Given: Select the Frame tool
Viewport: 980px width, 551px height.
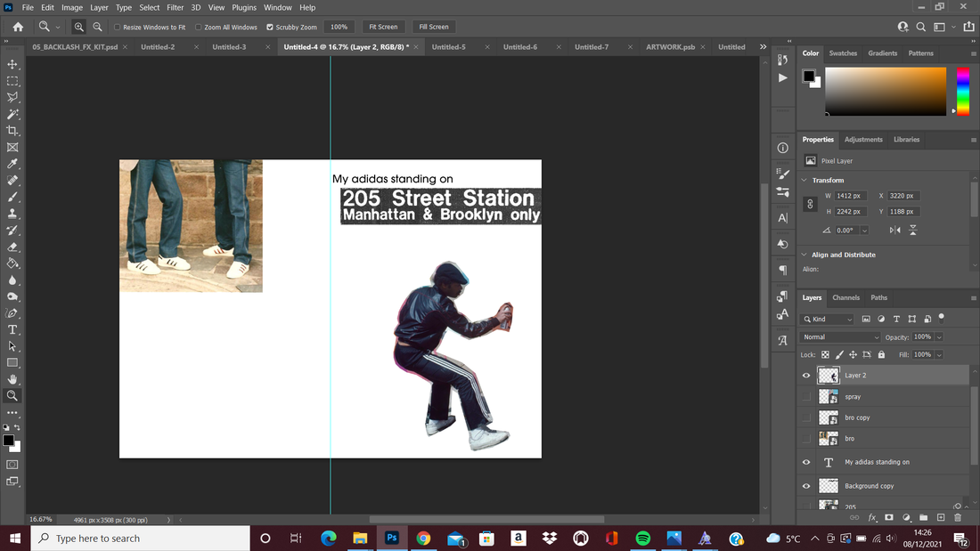Looking at the screenshot, I should click(12, 148).
